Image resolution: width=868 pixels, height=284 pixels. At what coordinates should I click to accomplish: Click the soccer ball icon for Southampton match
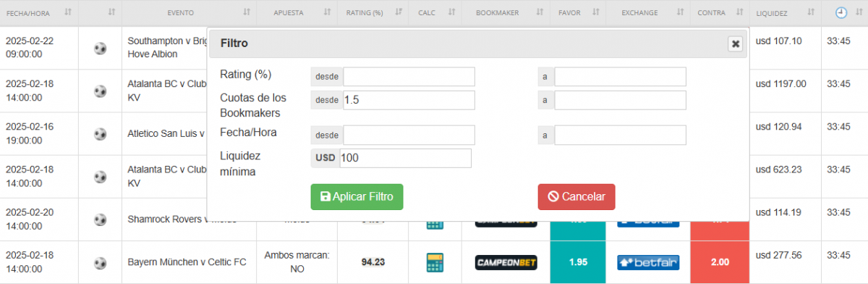(x=100, y=49)
